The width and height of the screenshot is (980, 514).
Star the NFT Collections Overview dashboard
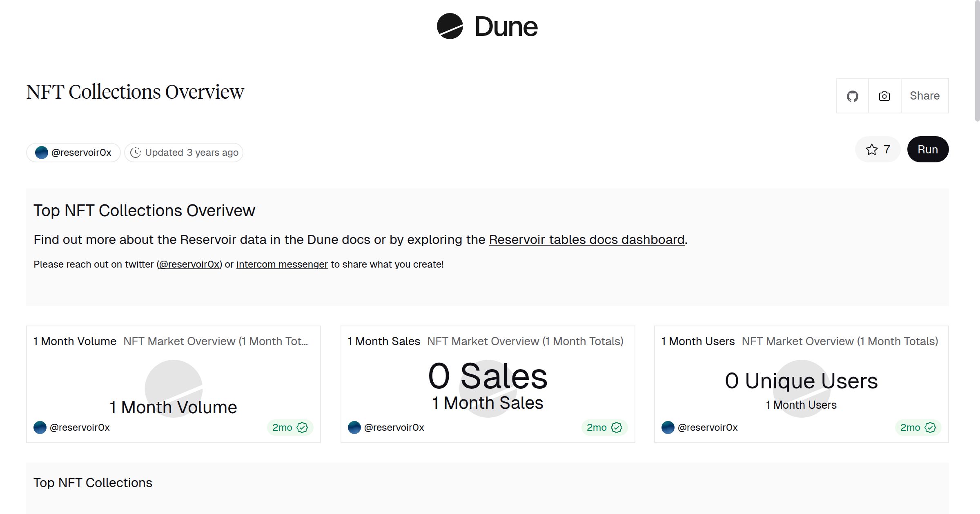coord(872,150)
